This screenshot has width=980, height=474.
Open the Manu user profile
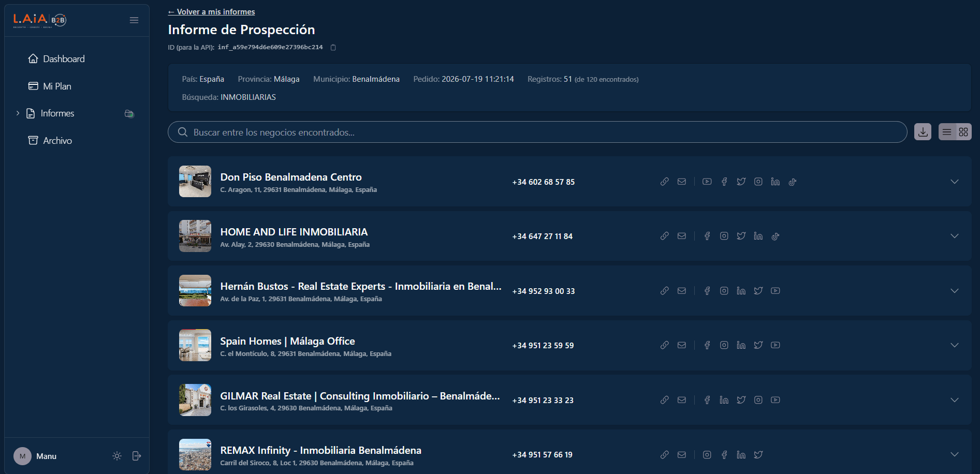point(35,456)
